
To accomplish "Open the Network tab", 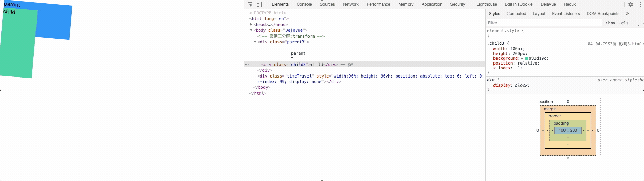I will [350, 4].
